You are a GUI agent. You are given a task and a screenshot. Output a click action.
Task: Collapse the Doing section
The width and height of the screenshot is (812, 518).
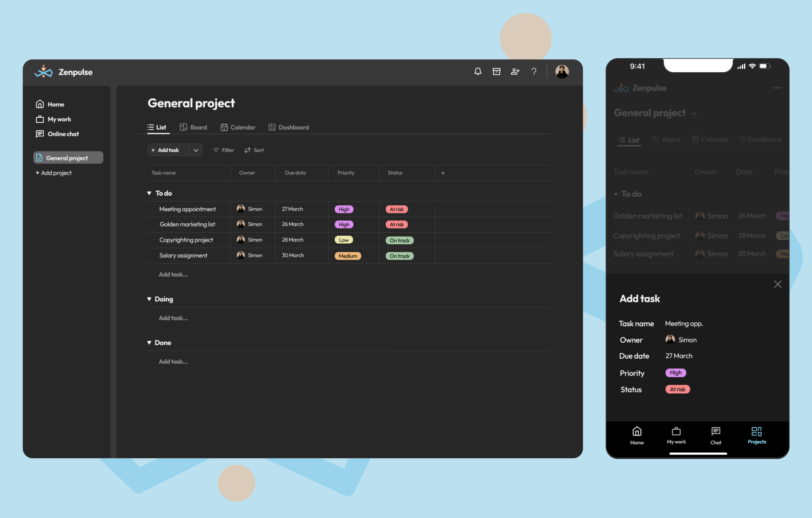pos(149,299)
